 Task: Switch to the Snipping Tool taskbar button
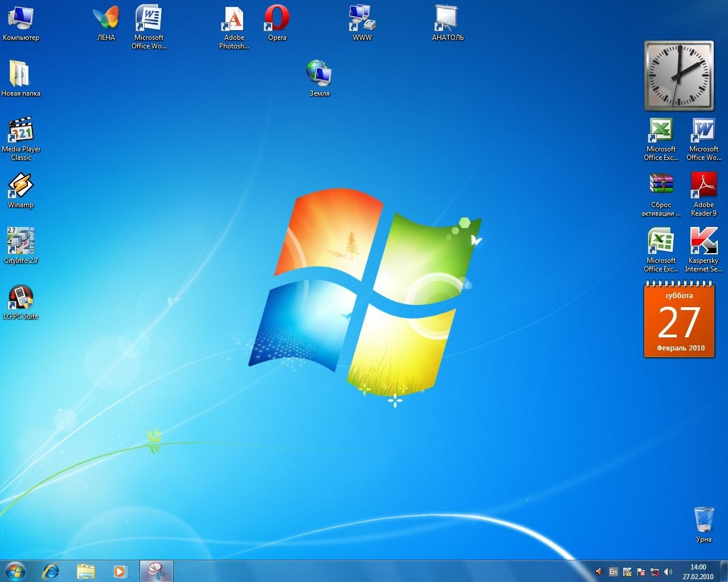tap(156, 571)
